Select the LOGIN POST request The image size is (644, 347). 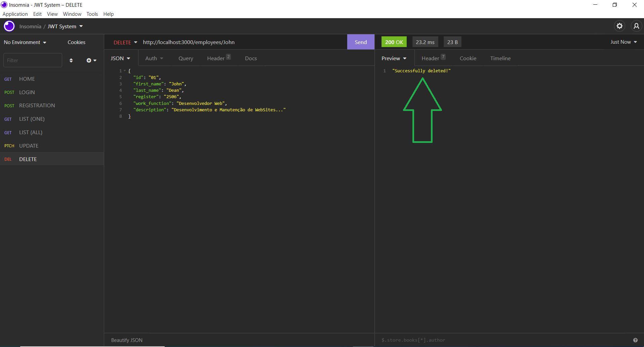27,92
